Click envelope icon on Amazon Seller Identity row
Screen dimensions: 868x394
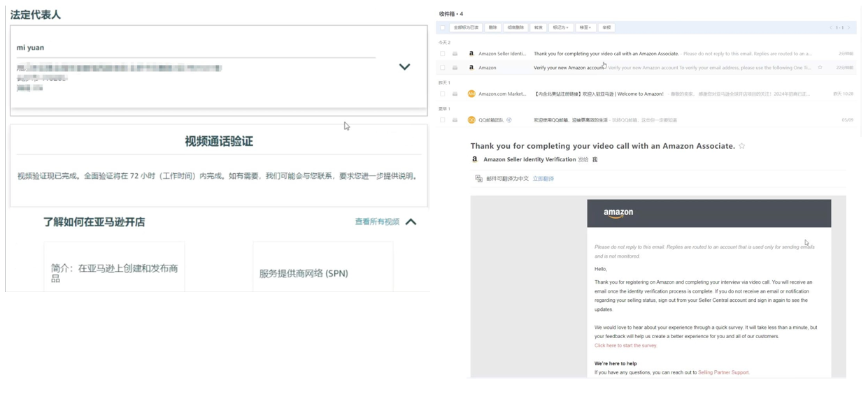click(455, 54)
